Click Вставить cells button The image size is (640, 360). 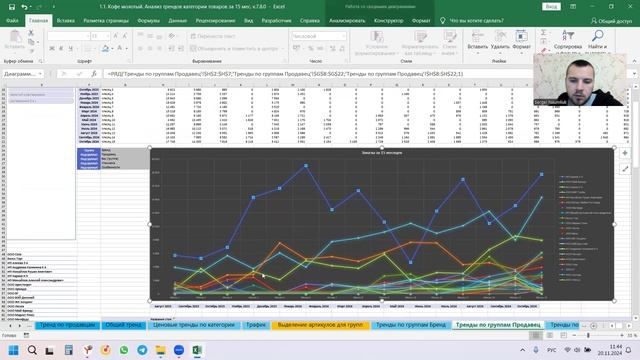477,41
